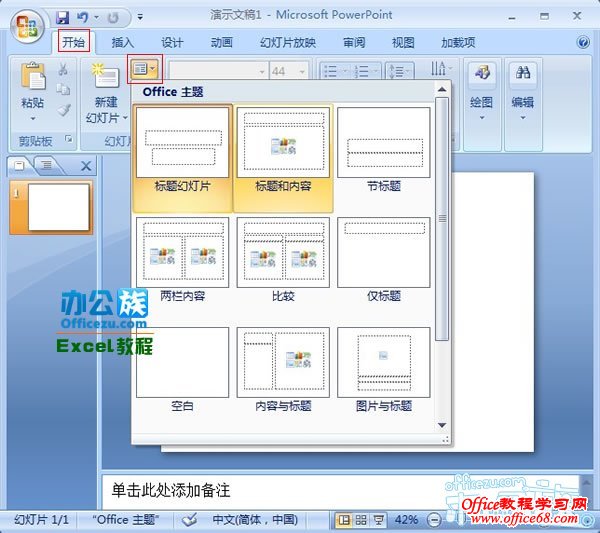Expand the Paste options arrow
Screen dimensions: 600x533
coord(33,118)
